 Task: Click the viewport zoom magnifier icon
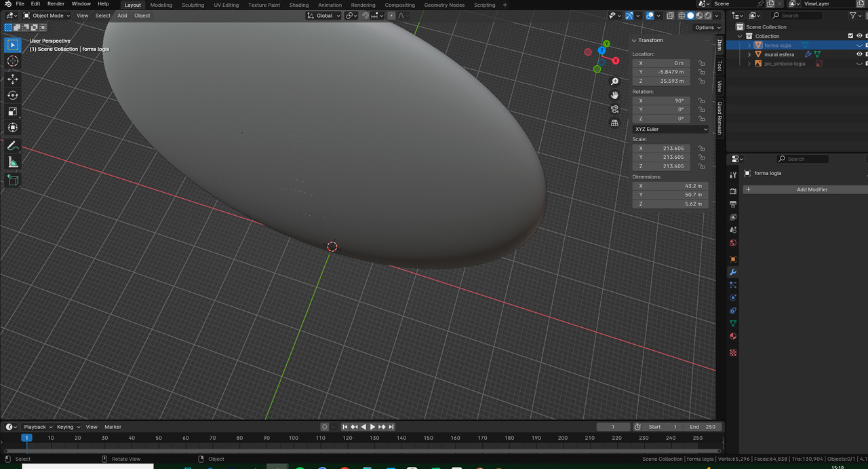pos(615,81)
